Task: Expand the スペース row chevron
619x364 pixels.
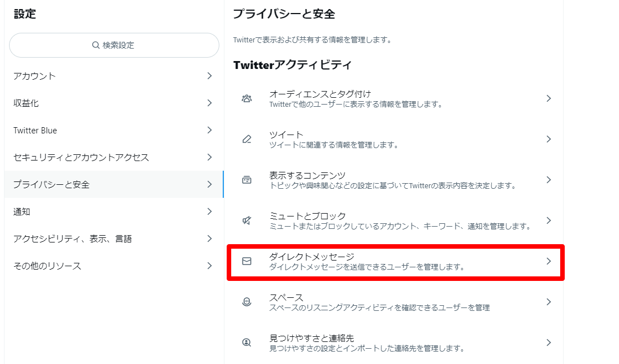Action: click(x=548, y=302)
